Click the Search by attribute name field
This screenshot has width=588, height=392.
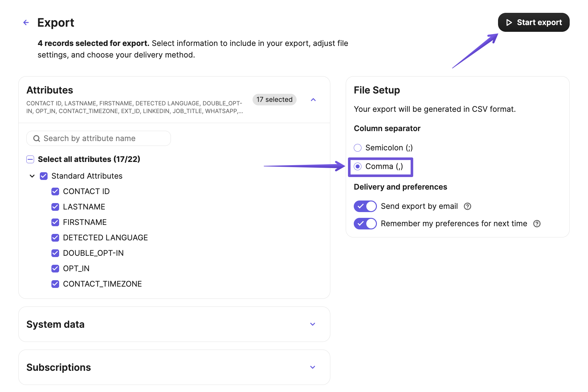tap(98, 138)
